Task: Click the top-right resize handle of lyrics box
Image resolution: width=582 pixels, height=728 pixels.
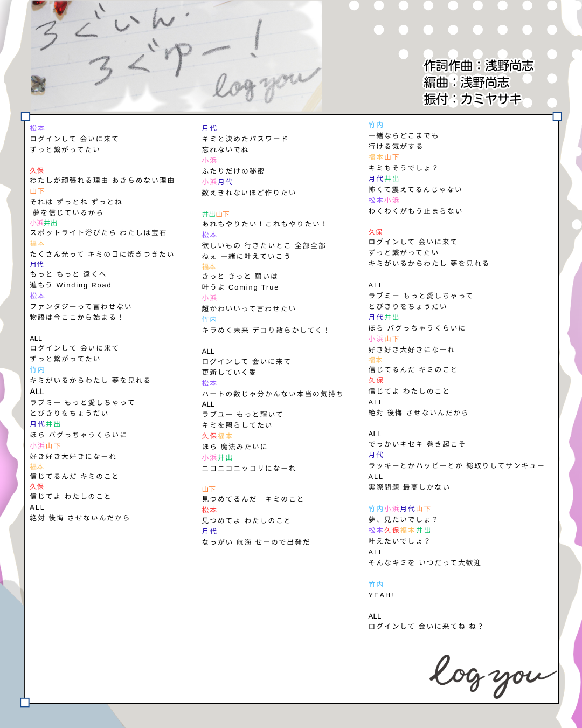Action: tap(557, 116)
